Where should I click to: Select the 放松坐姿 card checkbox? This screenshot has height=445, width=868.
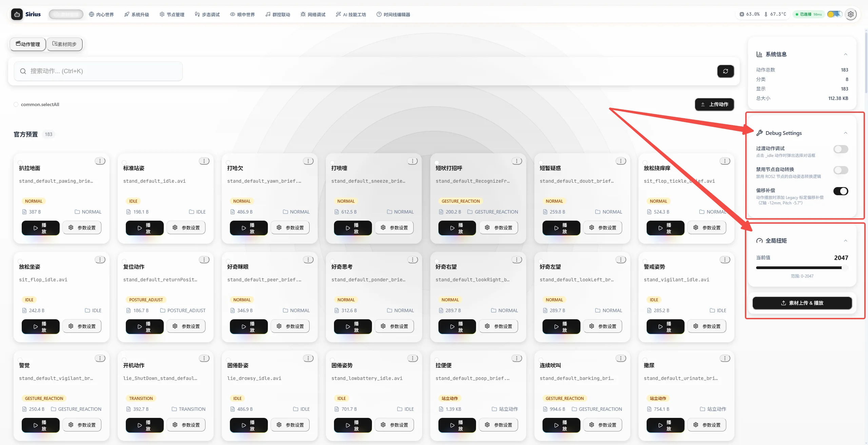point(20,261)
